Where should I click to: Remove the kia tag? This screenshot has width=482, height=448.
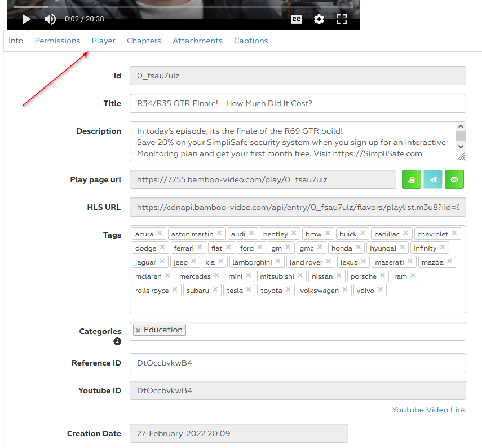(221, 261)
